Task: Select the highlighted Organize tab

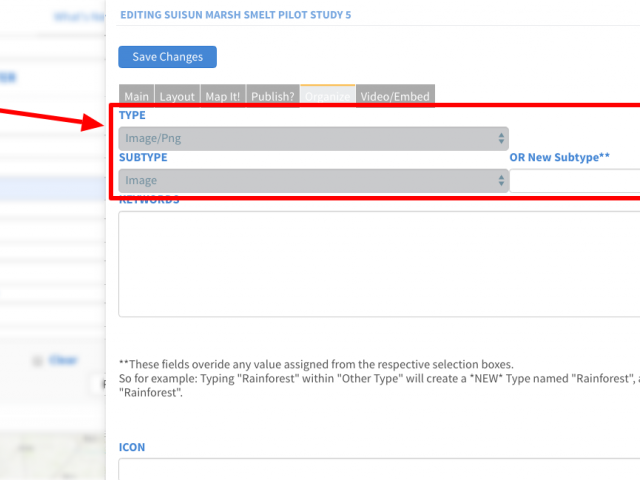Action: pyautogui.click(x=328, y=96)
